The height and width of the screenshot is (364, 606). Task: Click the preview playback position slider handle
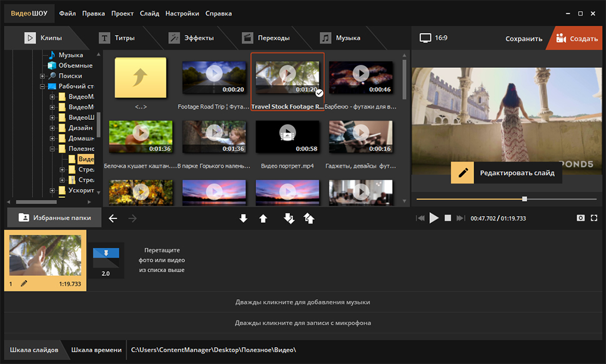[524, 199]
